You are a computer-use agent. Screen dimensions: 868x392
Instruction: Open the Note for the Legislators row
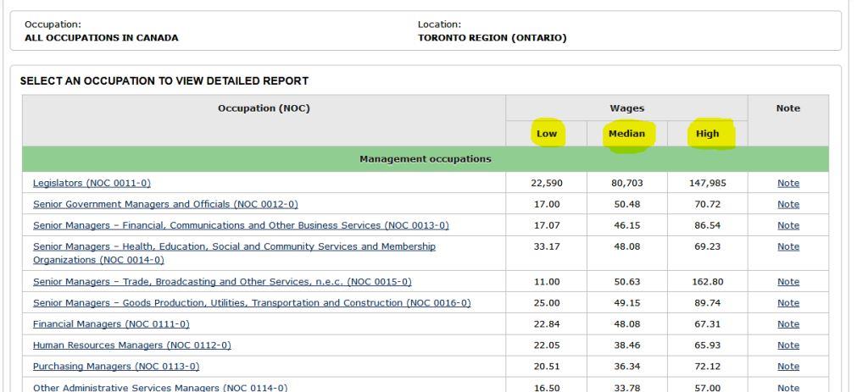coord(787,183)
